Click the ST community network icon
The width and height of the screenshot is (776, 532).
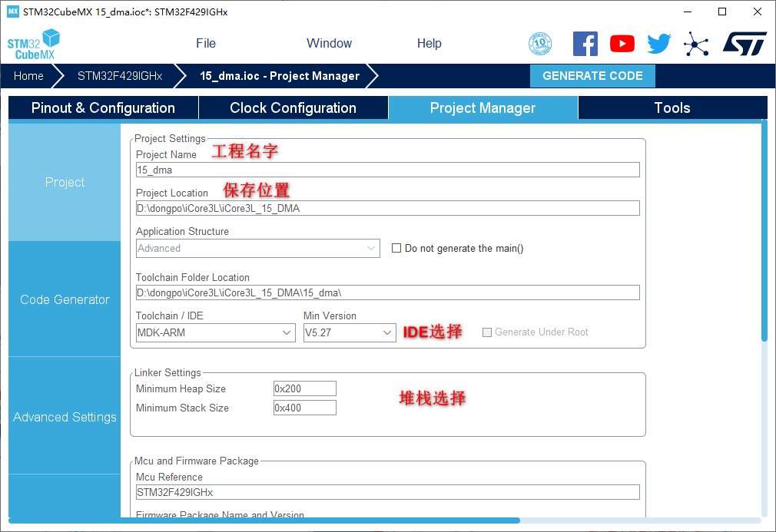click(x=696, y=44)
